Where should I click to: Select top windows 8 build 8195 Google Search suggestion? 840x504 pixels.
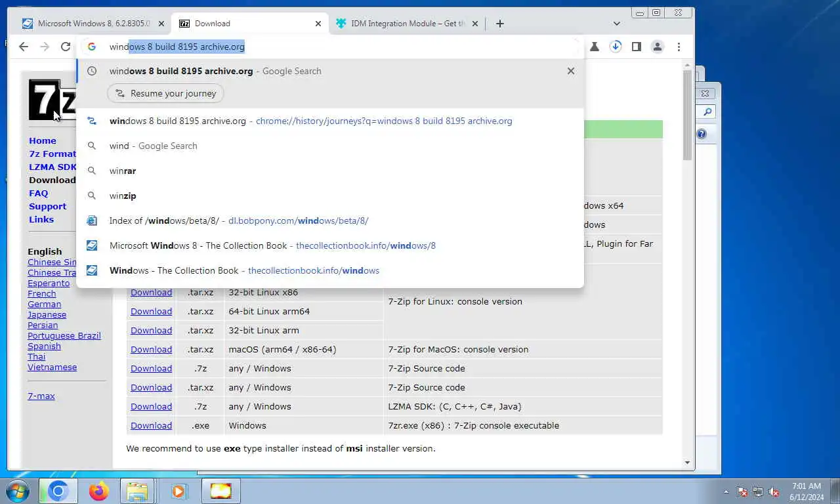point(330,71)
